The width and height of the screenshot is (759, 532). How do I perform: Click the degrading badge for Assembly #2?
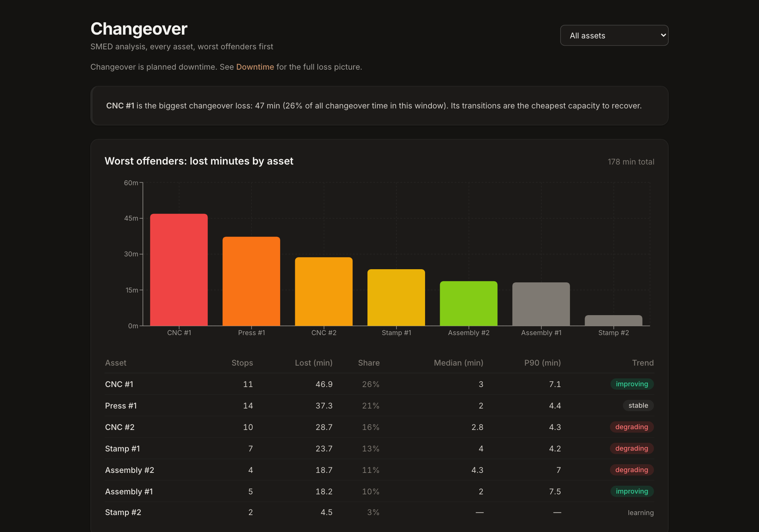pos(632,470)
